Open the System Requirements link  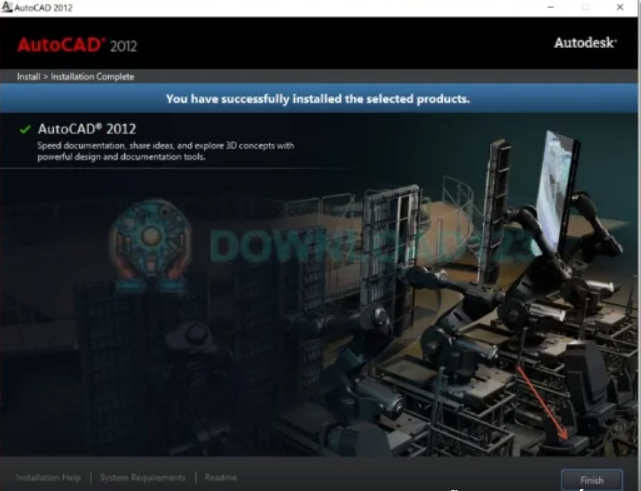click(x=143, y=478)
